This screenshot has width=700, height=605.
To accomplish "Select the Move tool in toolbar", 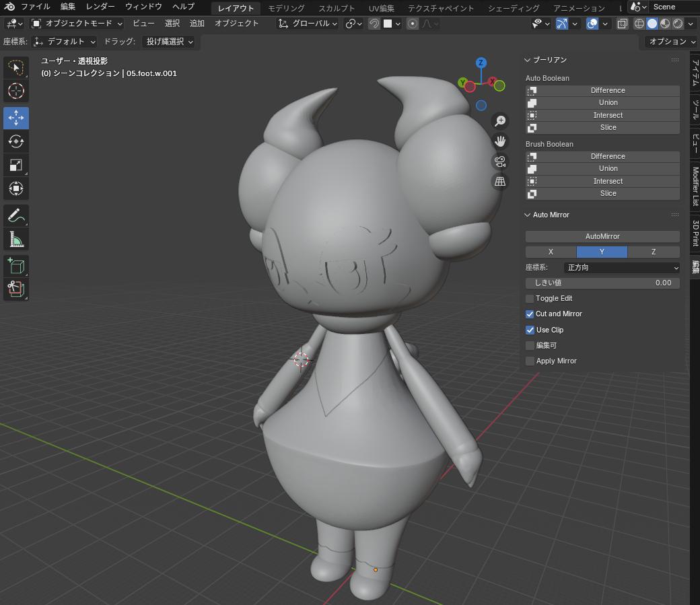I will [x=16, y=118].
